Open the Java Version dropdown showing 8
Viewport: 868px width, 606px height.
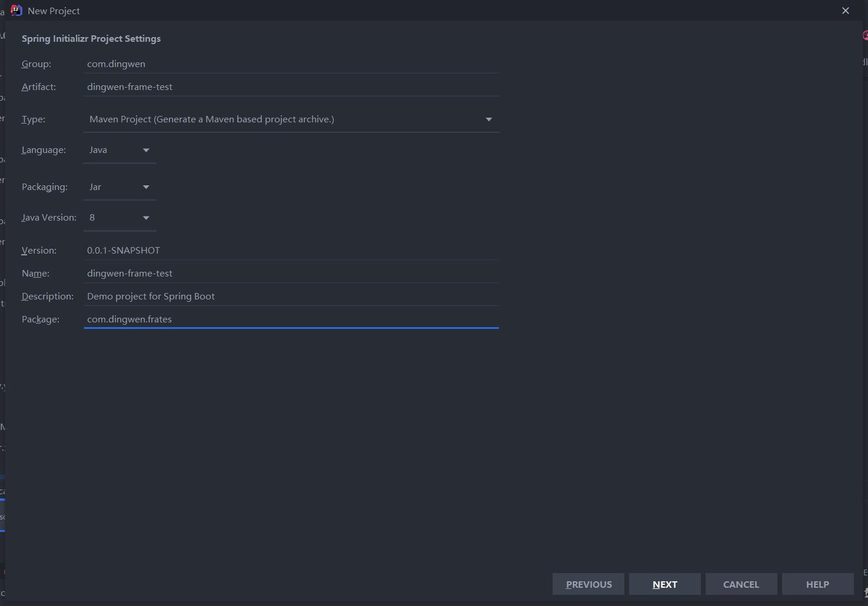pos(119,218)
